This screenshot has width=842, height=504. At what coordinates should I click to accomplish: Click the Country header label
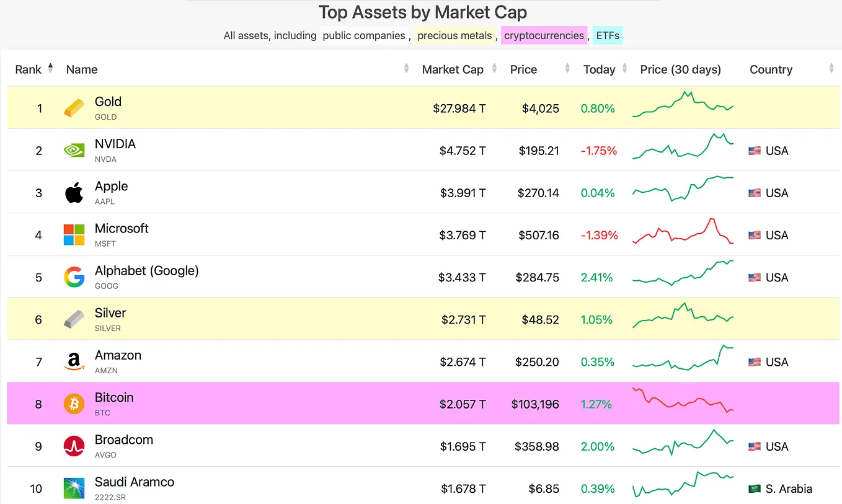click(x=771, y=69)
